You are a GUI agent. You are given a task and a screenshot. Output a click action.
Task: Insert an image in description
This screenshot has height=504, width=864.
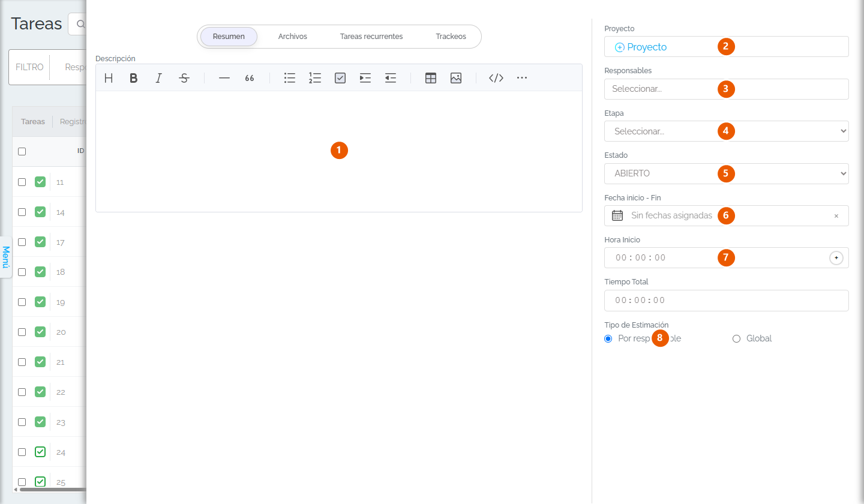pos(456,78)
